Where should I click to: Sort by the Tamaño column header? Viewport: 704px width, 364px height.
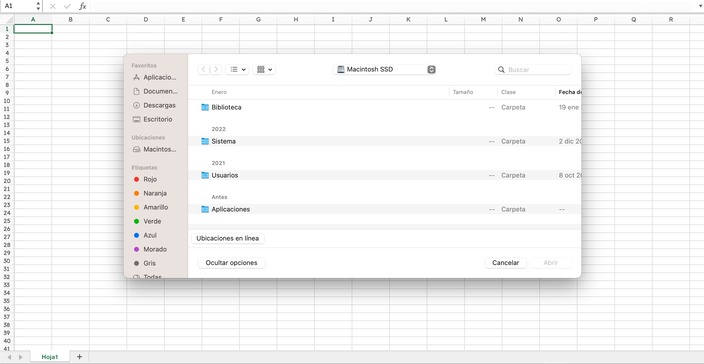coord(463,92)
